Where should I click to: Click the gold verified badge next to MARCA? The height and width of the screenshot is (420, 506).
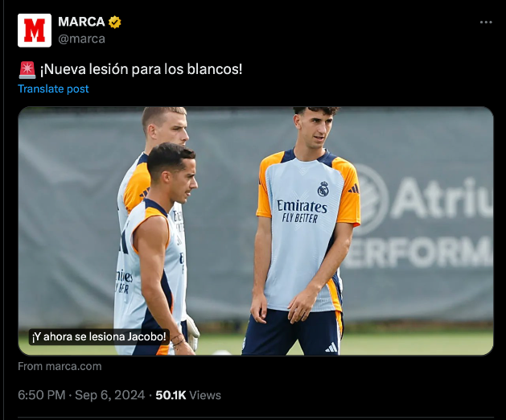point(114,22)
